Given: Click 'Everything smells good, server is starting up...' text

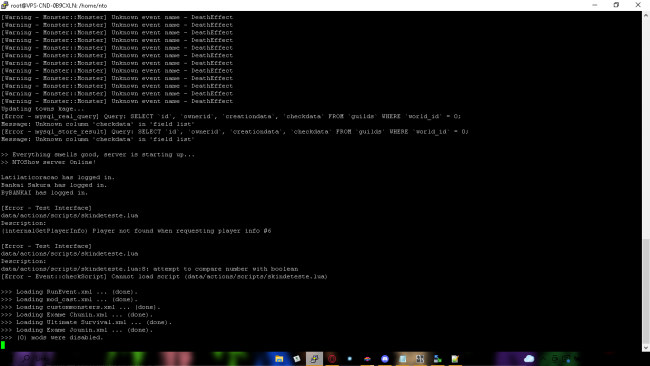Looking at the screenshot, I should 103,154.
